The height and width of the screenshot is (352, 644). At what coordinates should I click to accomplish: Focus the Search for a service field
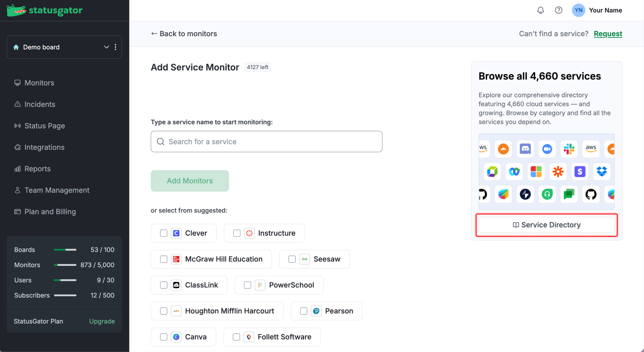[266, 141]
